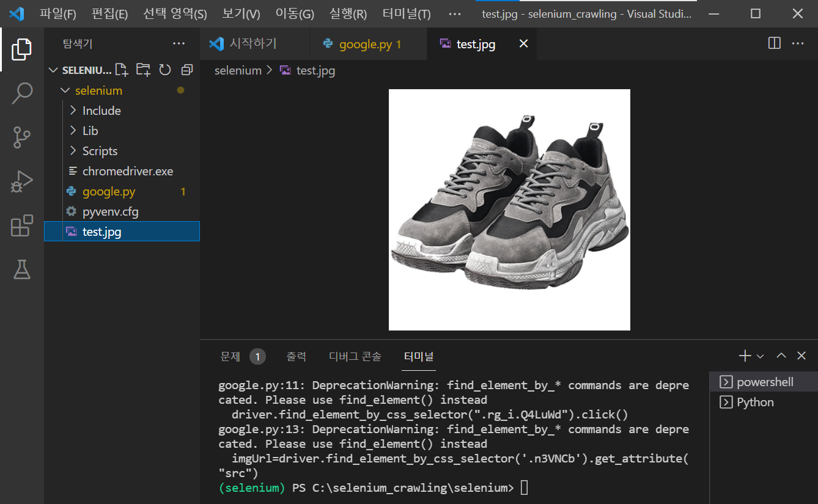818x504 pixels.
Task: Open the Run and Debug view
Action: (x=22, y=181)
